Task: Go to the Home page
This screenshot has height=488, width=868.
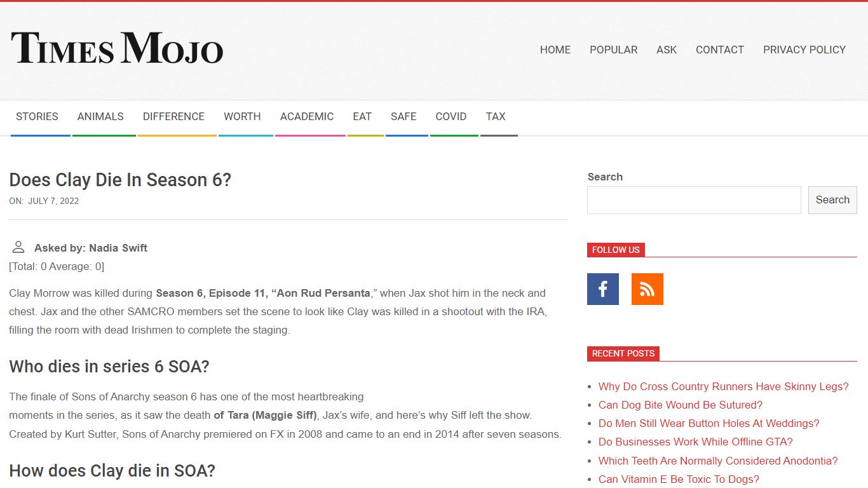Action: [555, 50]
